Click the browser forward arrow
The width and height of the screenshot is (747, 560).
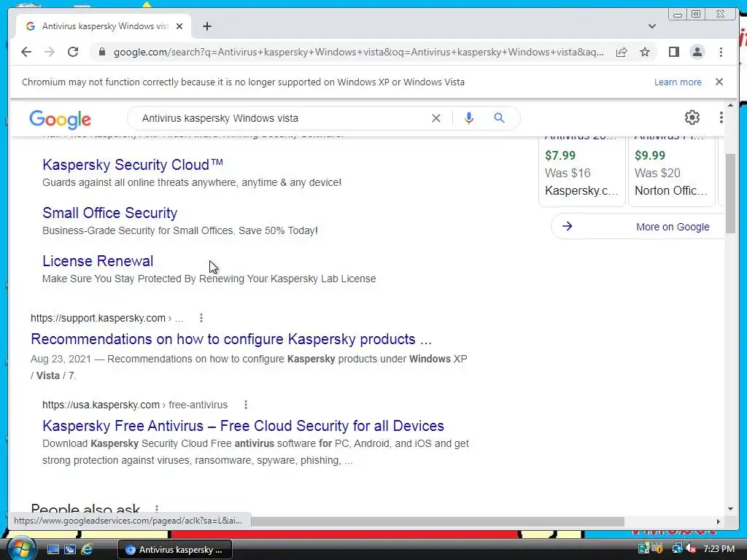click(x=50, y=52)
